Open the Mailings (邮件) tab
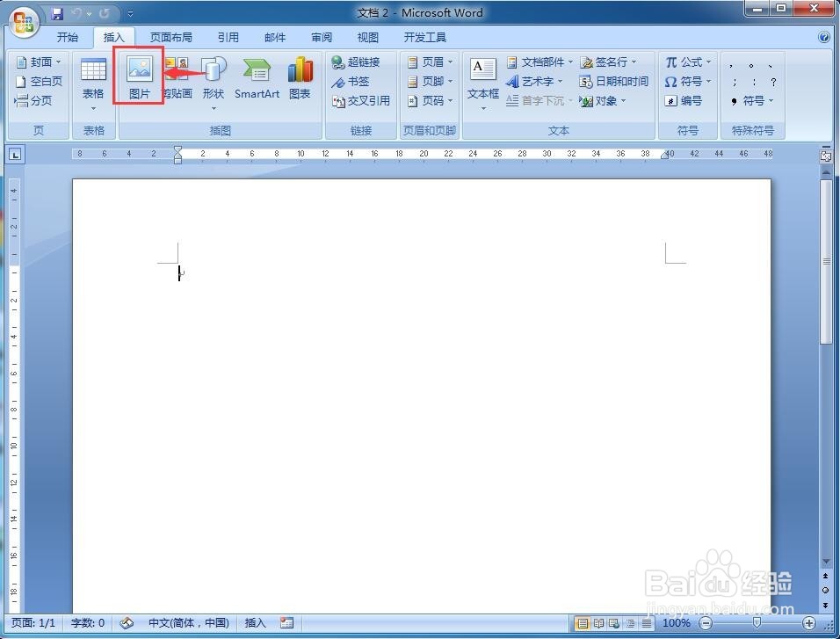Viewport: 840px width, 639px height. 275,37
